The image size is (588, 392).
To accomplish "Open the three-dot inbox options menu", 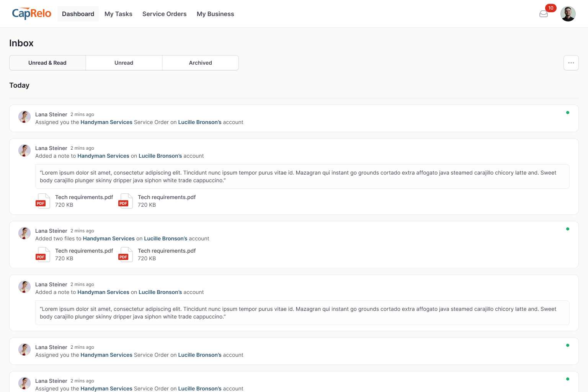I will tap(571, 63).
